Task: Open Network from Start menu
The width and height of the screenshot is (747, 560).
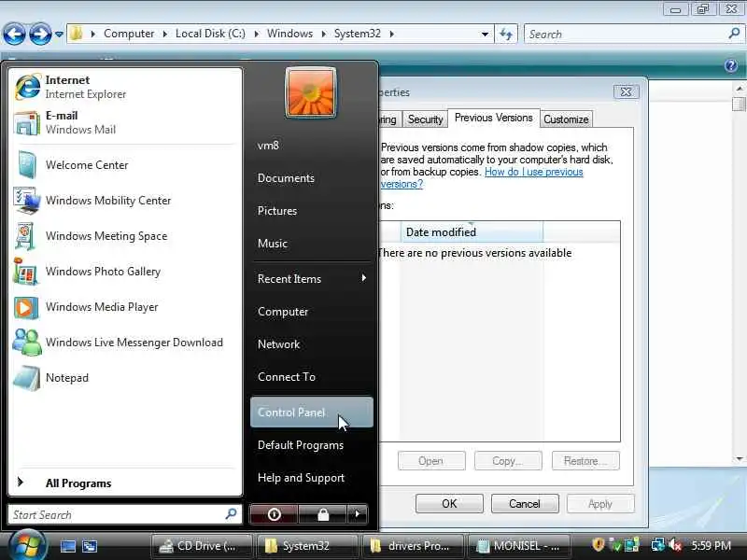Action: click(311, 344)
